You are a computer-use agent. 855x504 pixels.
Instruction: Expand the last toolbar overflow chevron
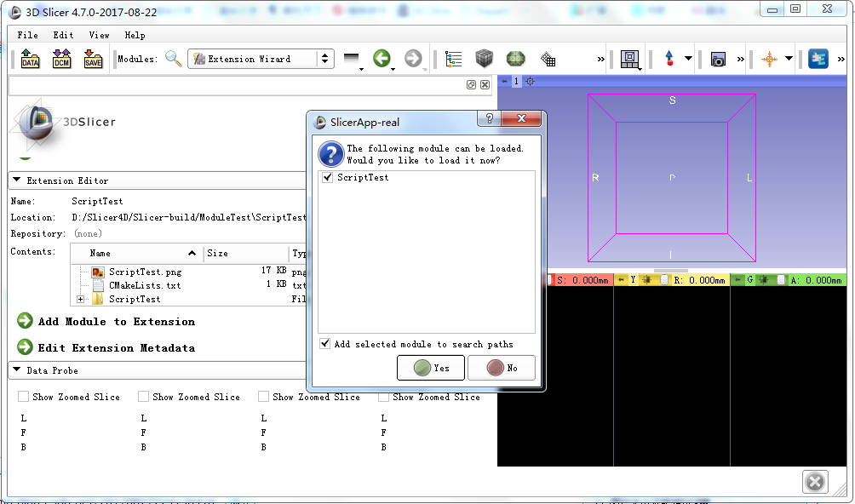point(841,59)
